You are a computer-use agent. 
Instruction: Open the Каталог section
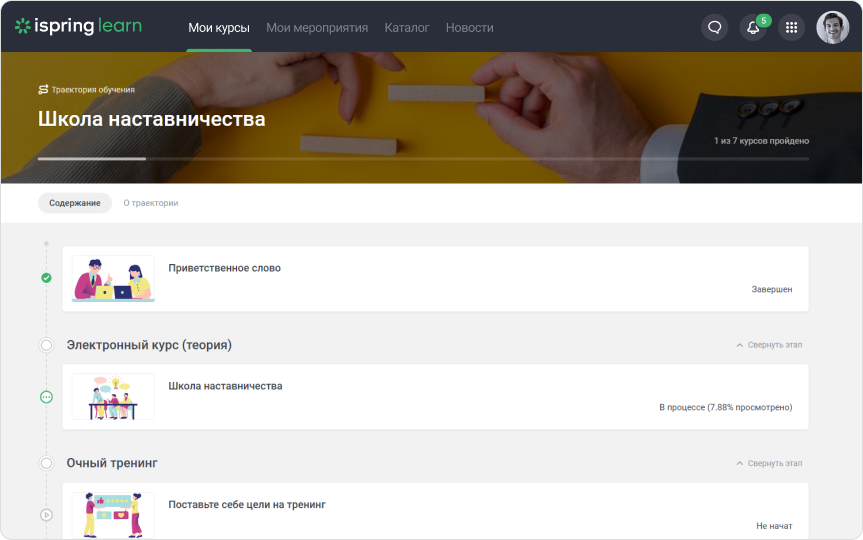(x=407, y=28)
